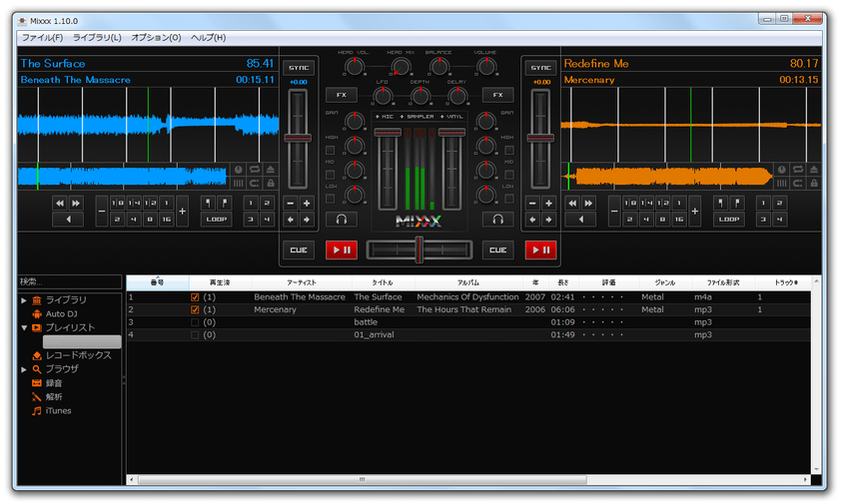Toggle right channel HIGH kill box
This screenshot has height=504, width=841.
[x=509, y=150]
